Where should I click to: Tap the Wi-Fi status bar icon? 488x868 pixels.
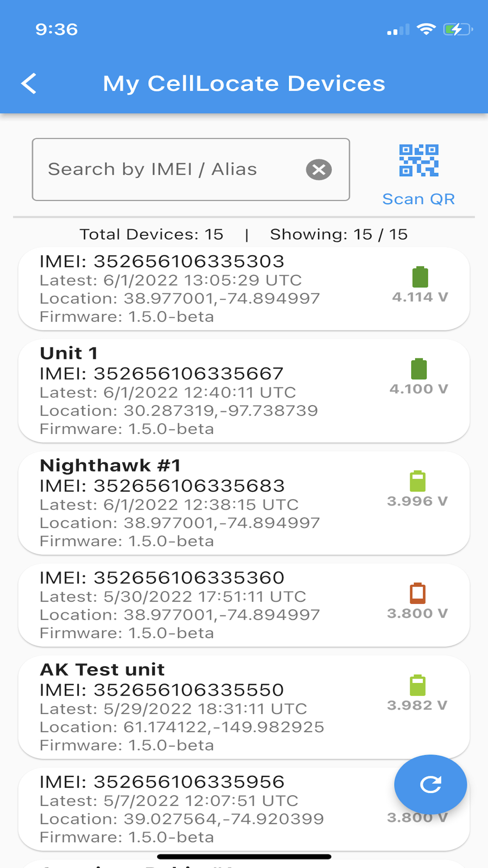[x=426, y=29]
